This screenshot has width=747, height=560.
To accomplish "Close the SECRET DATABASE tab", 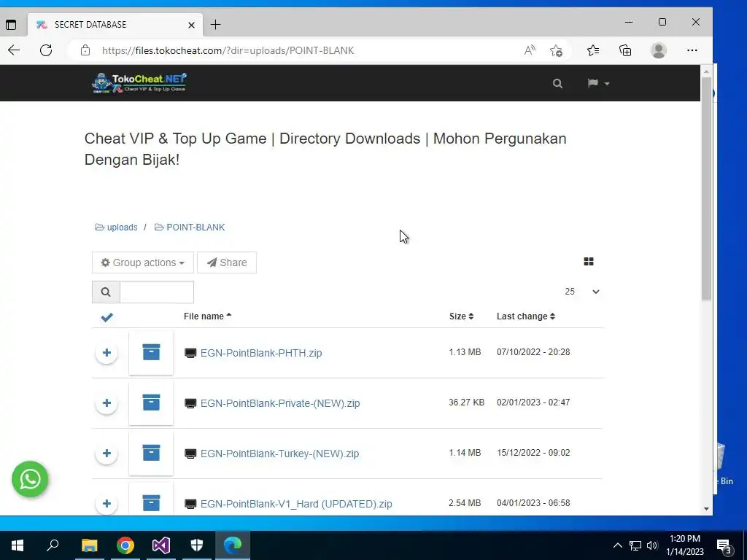I will (x=192, y=25).
